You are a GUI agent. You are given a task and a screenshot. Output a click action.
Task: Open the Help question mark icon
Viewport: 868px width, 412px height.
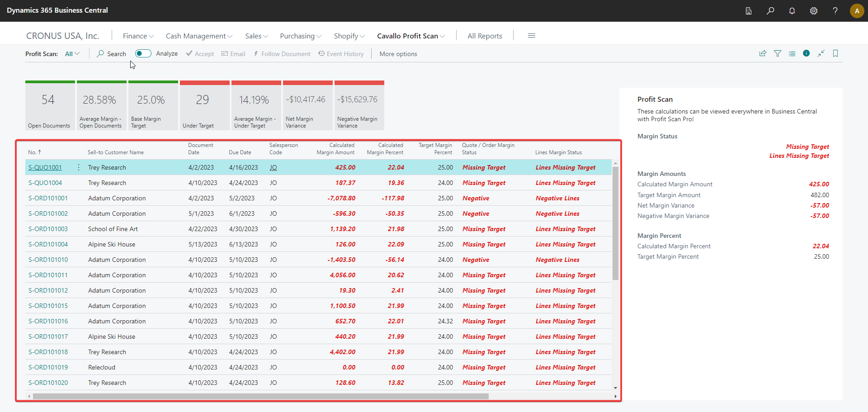[835, 11]
